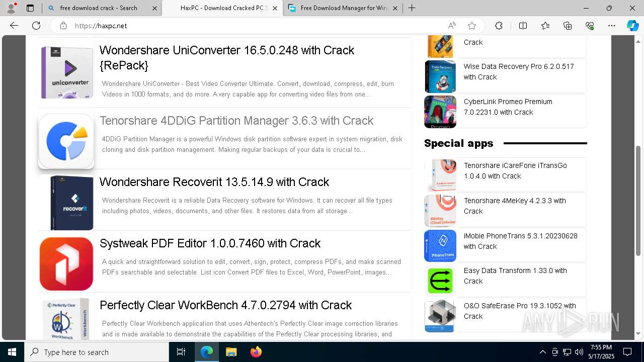
Task: Open Tenorshare 4DDiG Partition Manager article
Action: click(x=236, y=121)
